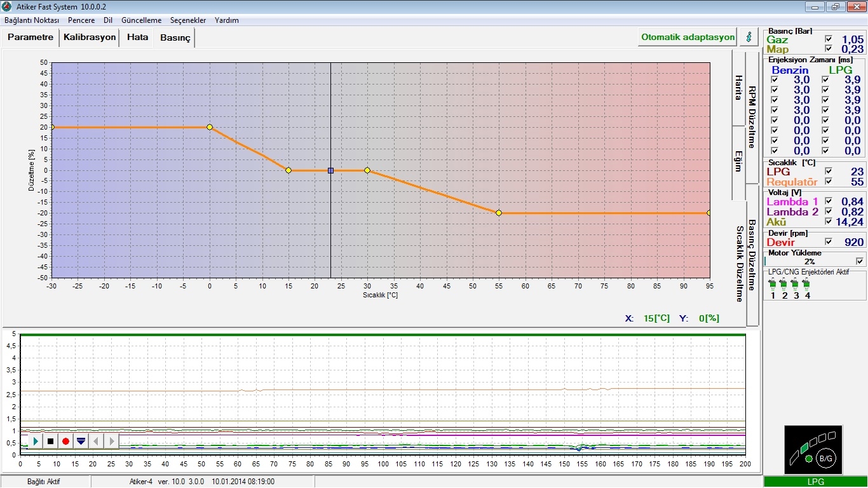This screenshot has width=868, height=488.
Task: Click the Map pressure value 0,23
Action: [x=852, y=49]
